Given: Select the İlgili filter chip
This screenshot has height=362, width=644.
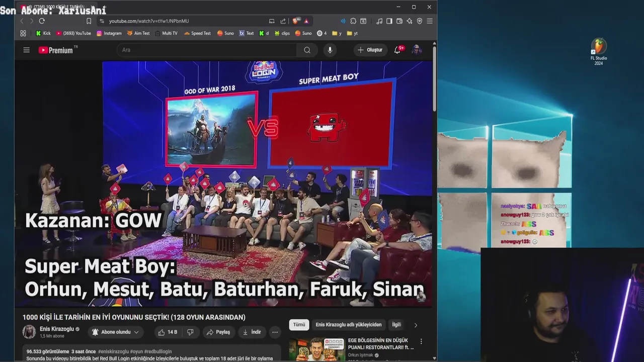Looking at the screenshot, I should tap(396, 325).
